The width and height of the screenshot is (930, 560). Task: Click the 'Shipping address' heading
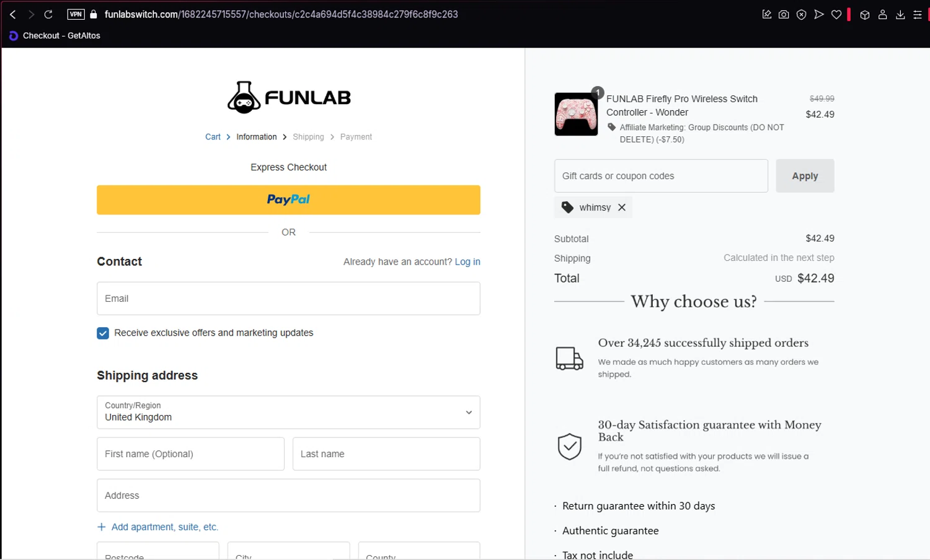pos(147,375)
